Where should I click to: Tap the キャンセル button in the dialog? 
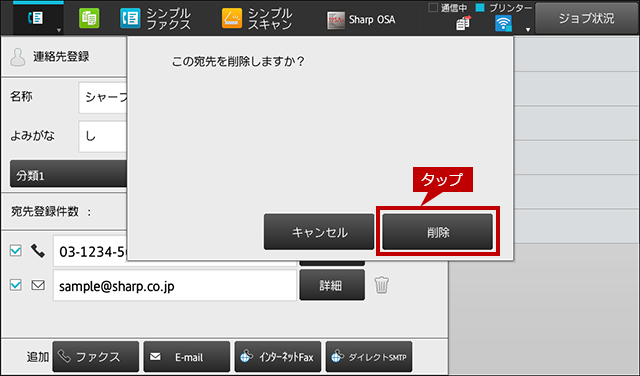click(x=319, y=232)
